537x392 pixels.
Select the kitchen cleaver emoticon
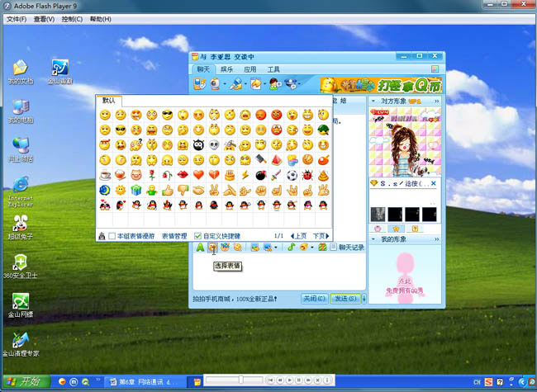260,160
